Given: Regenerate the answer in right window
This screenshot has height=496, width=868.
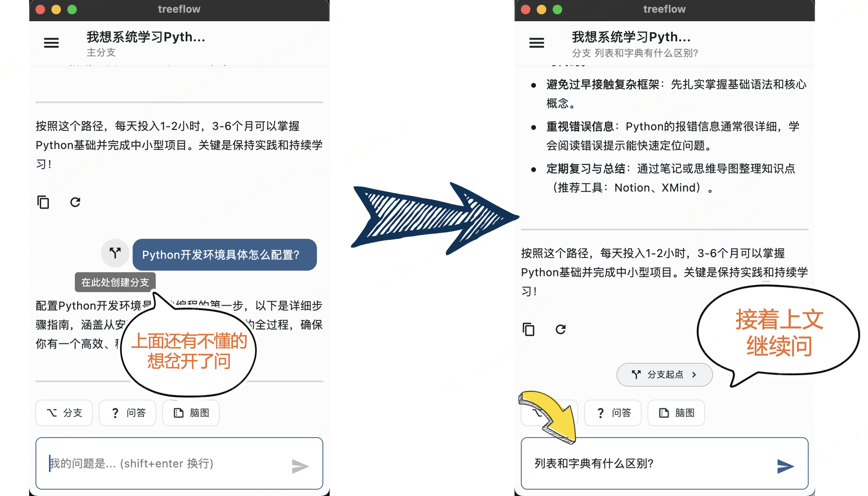Looking at the screenshot, I should (561, 329).
